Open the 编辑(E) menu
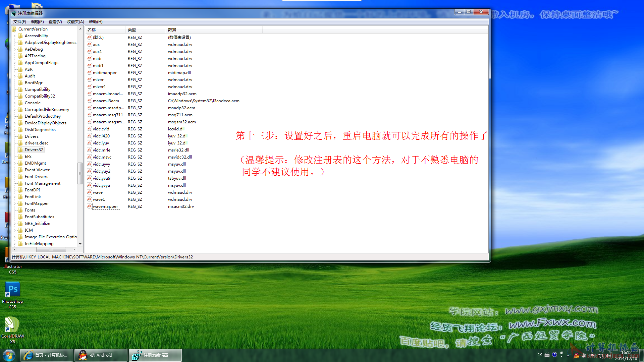Image resolution: width=644 pixels, height=362 pixels. pos(37,22)
